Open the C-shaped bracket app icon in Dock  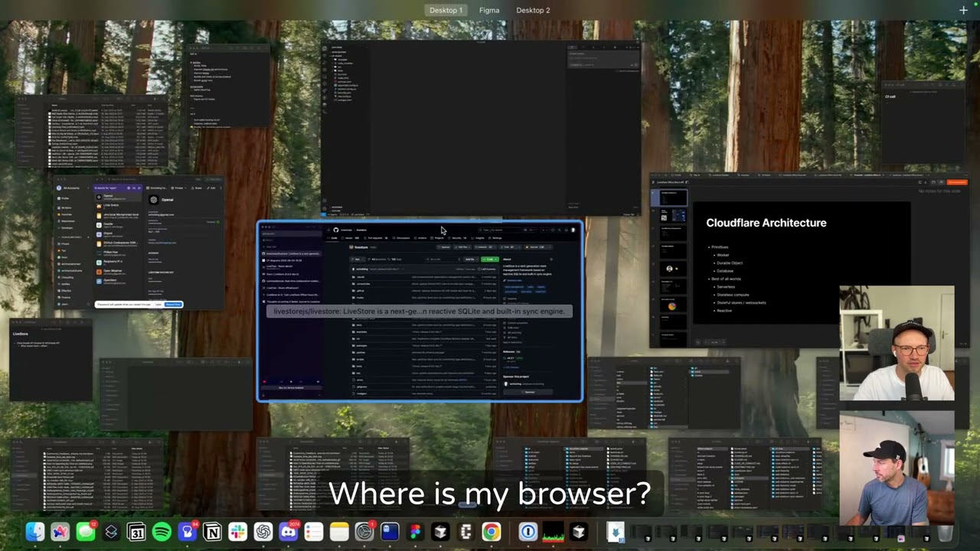pyautogui.click(x=465, y=532)
